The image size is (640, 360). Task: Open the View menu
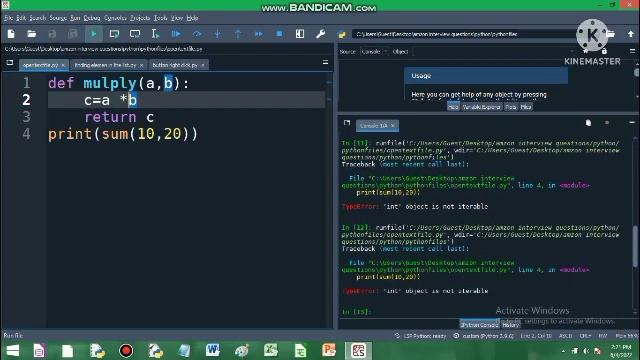[x=177, y=18]
